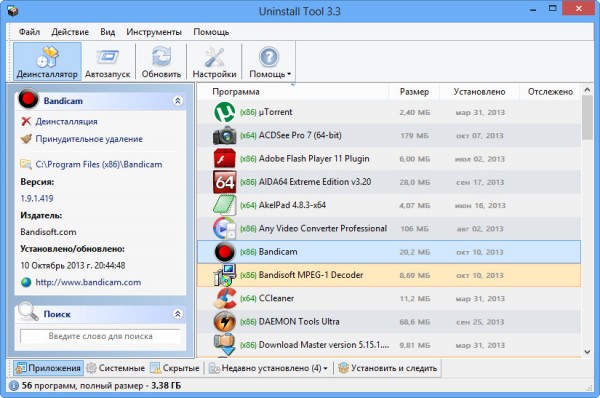This screenshot has width=600, height=398.
Task: Click Принудительное удаление link
Action: click(x=89, y=139)
